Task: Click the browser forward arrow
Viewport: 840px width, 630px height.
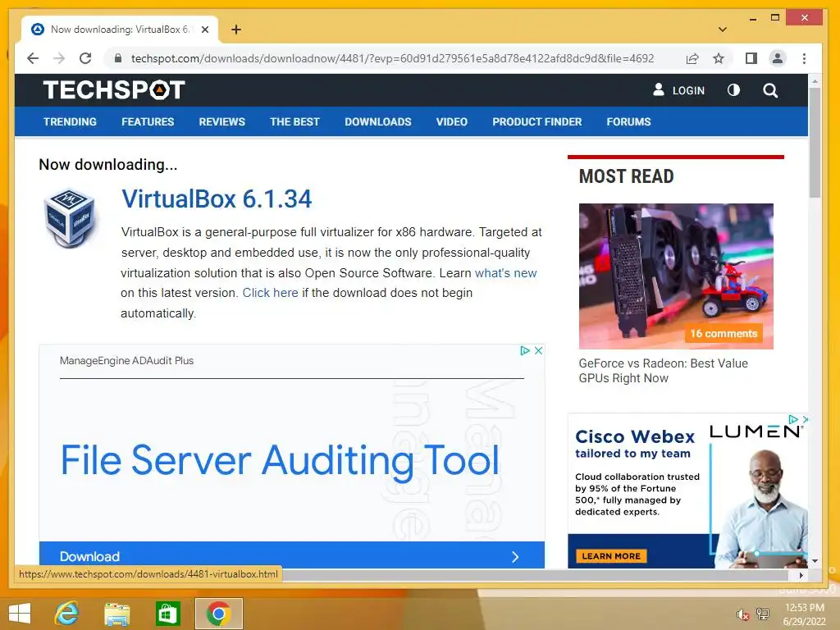Action: coord(59,58)
